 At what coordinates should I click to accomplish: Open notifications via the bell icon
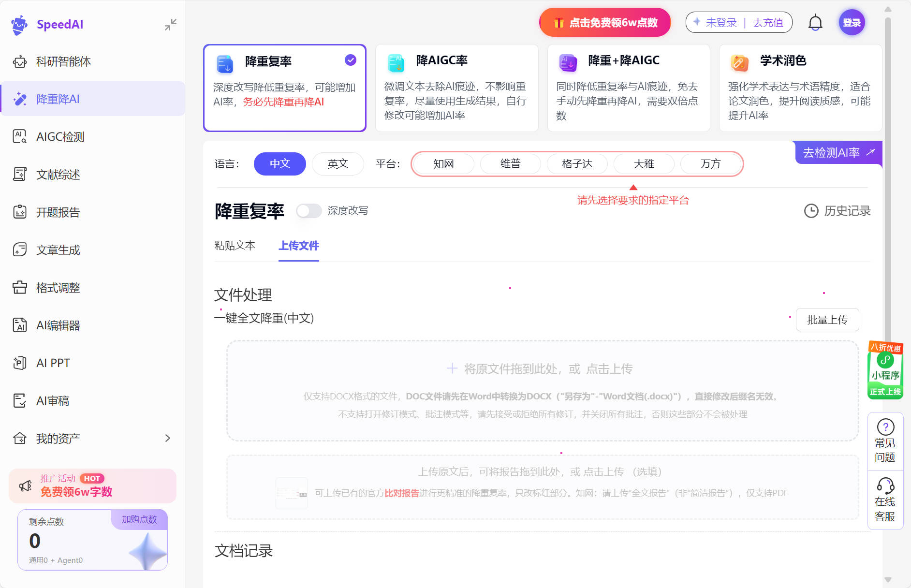tap(815, 23)
